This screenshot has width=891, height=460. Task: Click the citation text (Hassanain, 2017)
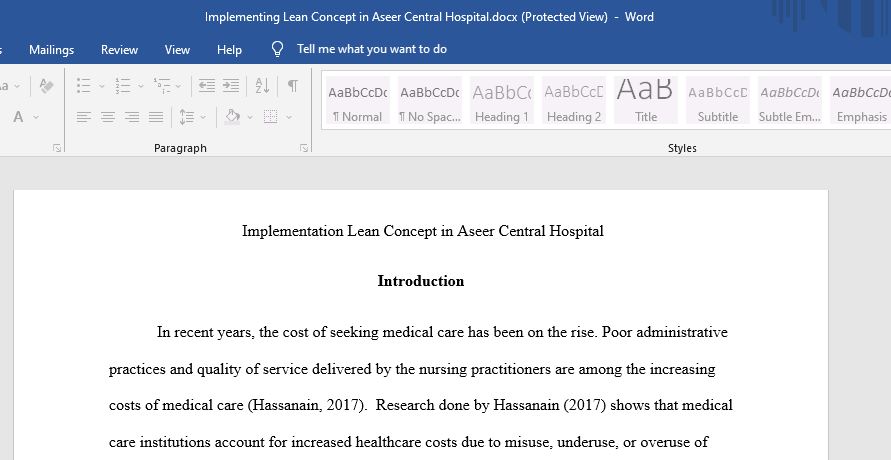307,405
